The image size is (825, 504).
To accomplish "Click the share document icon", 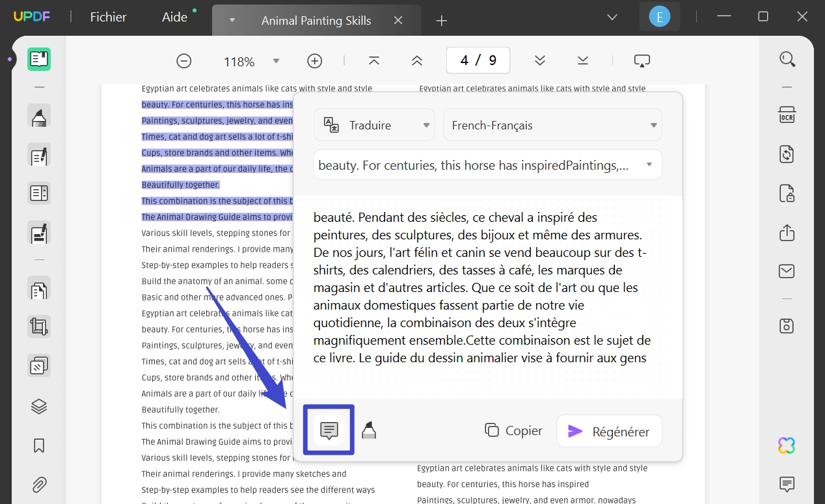I will (786, 233).
